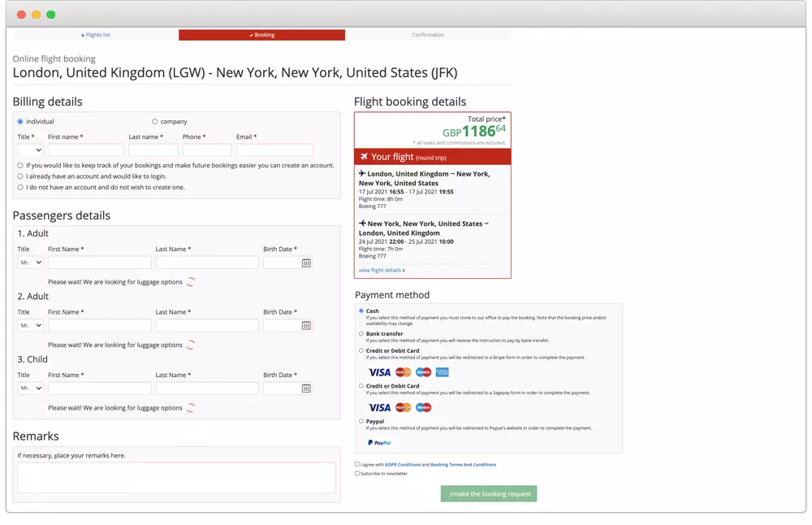Open the view flight details link
This screenshot has width=812, height=525.
(x=378, y=269)
